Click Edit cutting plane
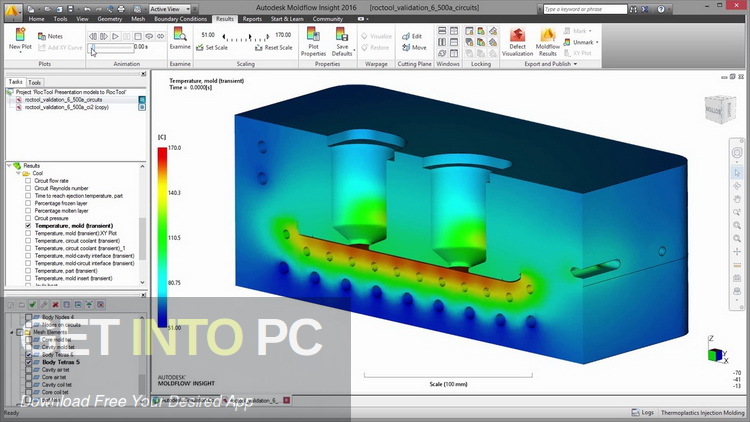 click(412, 36)
